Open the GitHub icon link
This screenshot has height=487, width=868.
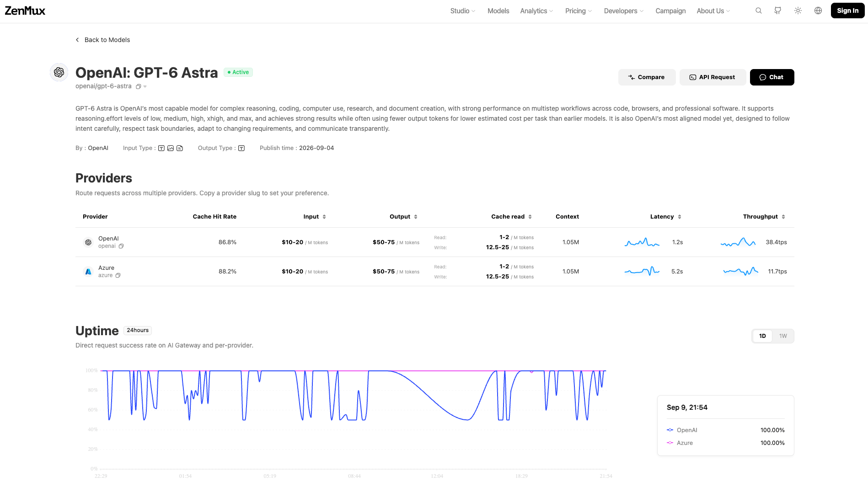[x=777, y=11]
